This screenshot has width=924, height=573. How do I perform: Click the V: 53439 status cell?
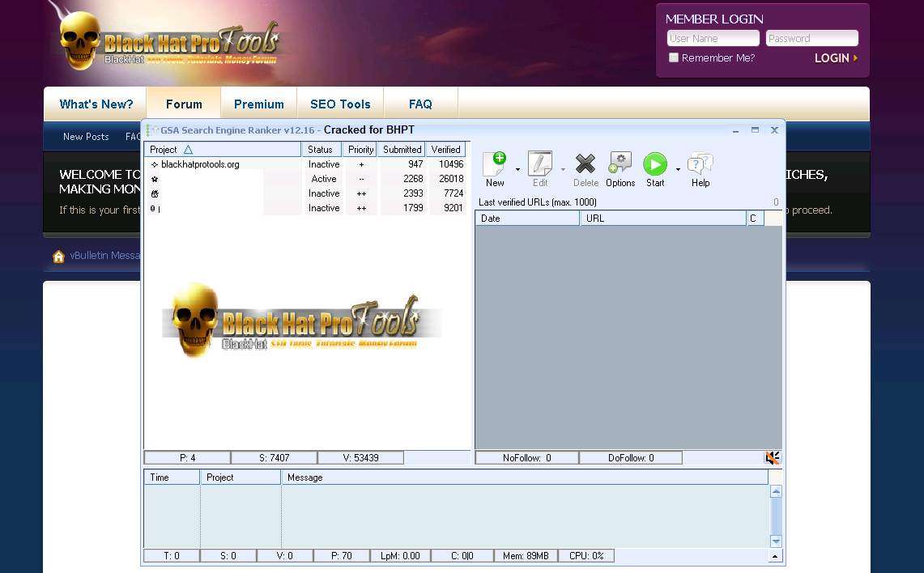tap(360, 457)
